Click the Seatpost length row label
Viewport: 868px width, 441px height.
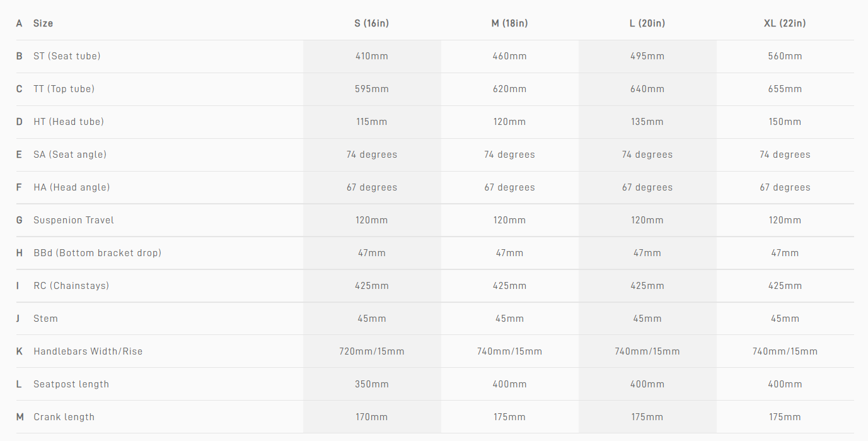click(x=71, y=384)
